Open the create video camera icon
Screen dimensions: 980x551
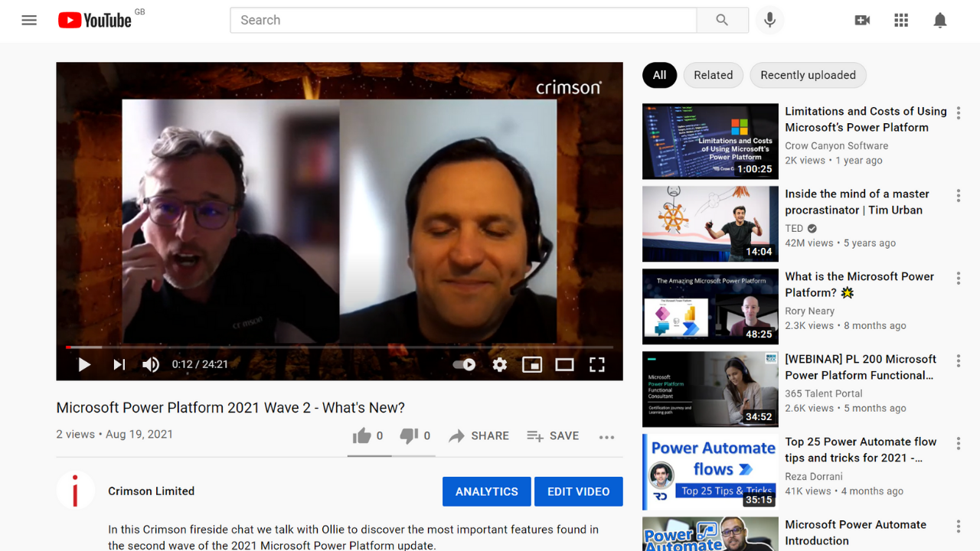862,21
